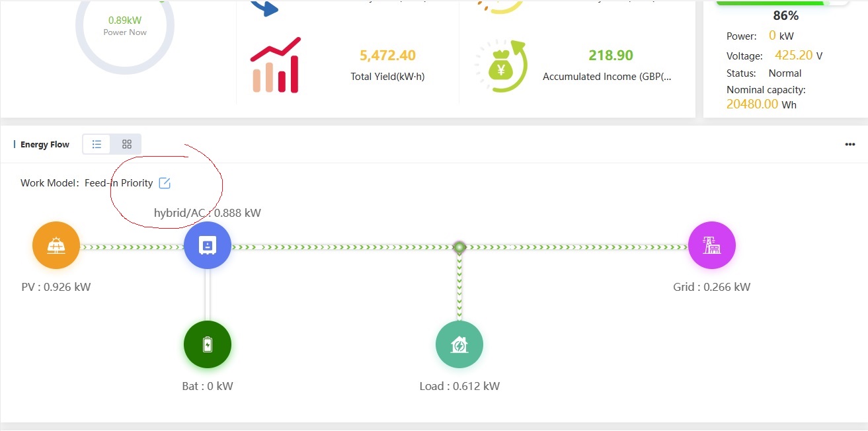Click the Feed-in Priority text label
868x431 pixels.
(118, 183)
